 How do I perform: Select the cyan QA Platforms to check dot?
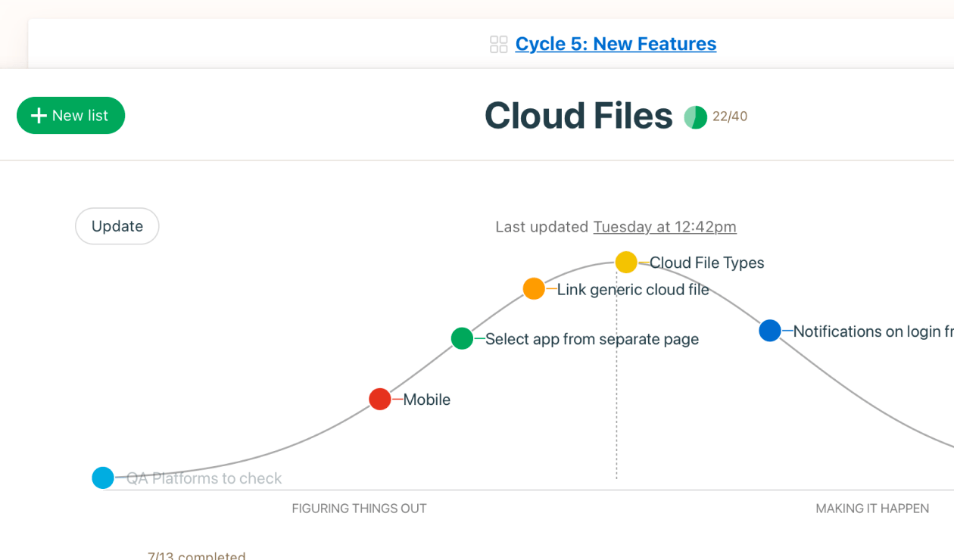coord(103,478)
